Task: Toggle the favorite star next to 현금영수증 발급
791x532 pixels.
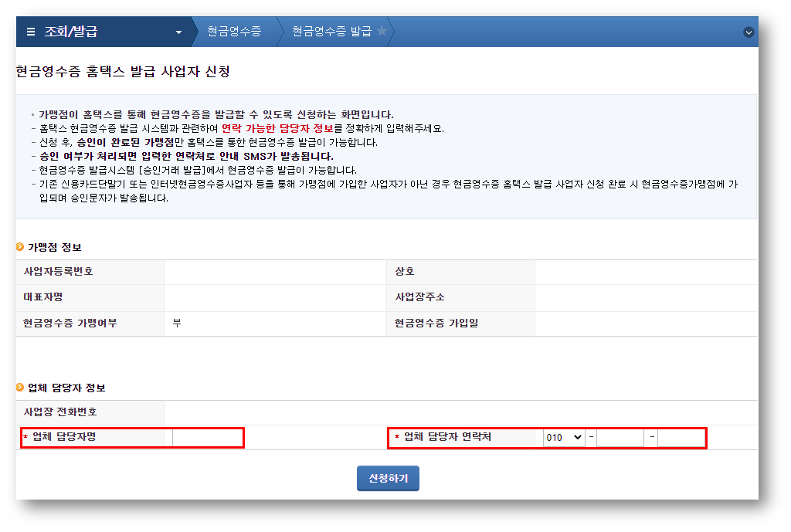Action: pyautogui.click(x=382, y=31)
